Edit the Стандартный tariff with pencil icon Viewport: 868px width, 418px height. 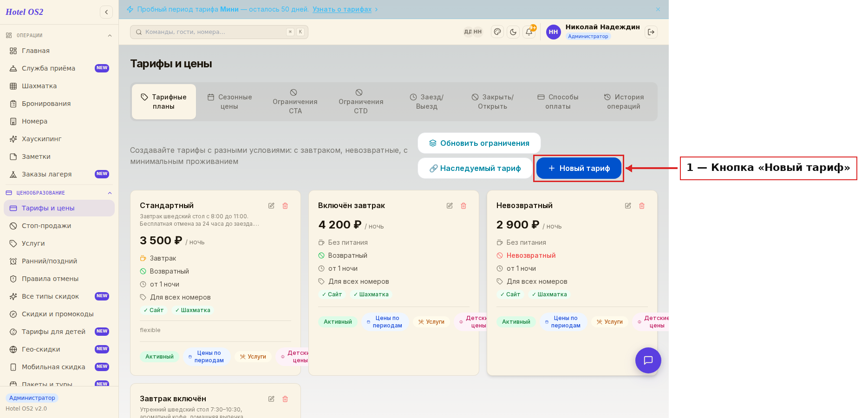pyautogui.click(x=271, y=206)
